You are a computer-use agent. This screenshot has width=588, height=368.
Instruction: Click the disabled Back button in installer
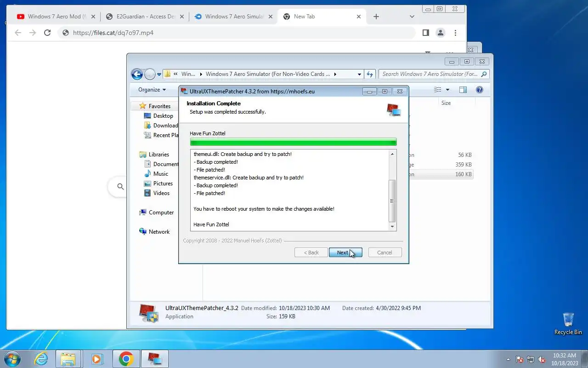(311, 253)
